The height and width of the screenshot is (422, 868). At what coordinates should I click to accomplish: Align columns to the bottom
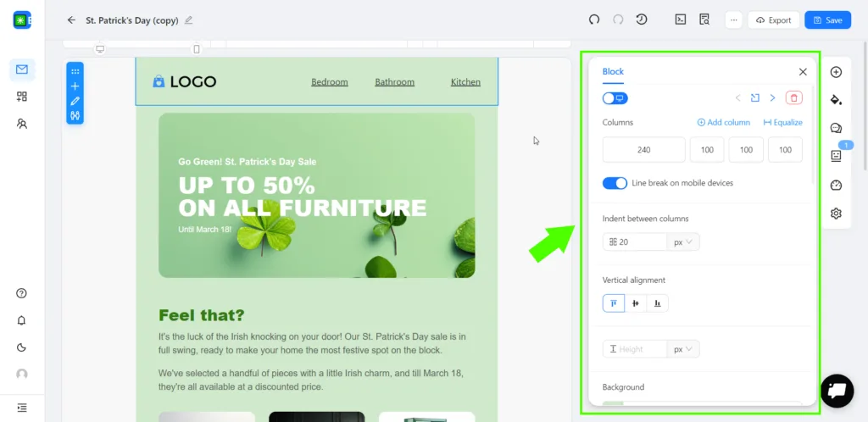pos(657,303)
